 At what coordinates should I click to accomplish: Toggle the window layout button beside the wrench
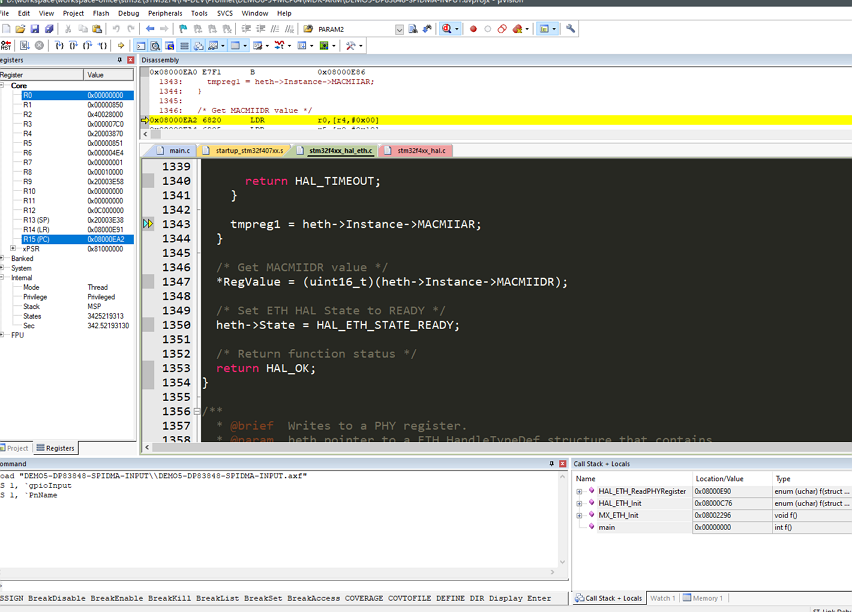pos(544,29)
